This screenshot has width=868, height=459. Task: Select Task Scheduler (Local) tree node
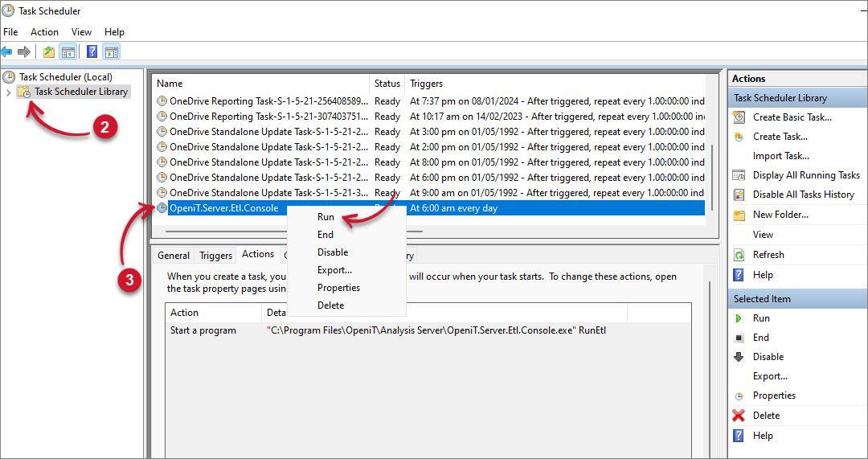pyautogui.click(x=66, y=77)
